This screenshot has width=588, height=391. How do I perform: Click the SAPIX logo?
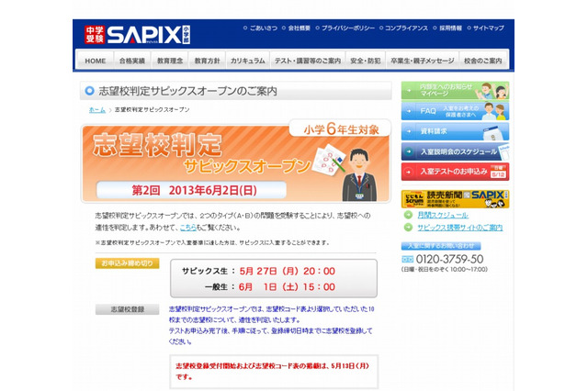(x=137, y=35)
